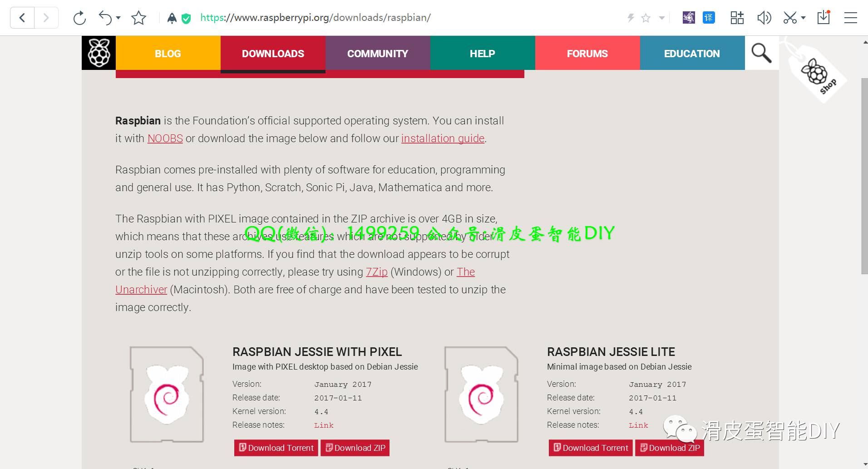Click the RASPBIAN JESSIE WITH PIXEL heading
This screenshot has height=469, width=868.
tap(317, 352)
